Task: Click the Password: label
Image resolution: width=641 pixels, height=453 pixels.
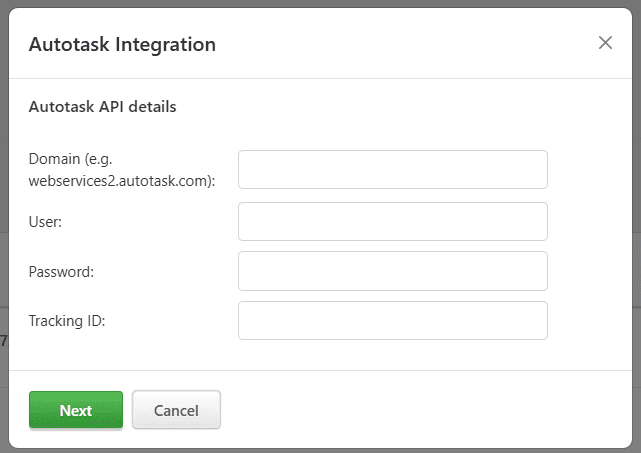Action: (x=61, y=271)
